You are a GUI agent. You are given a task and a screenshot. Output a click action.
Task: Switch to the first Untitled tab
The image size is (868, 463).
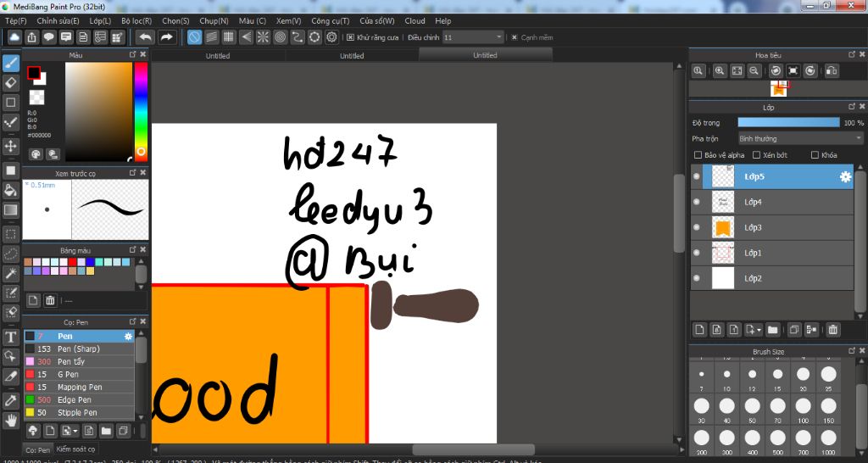click(218, 55)
